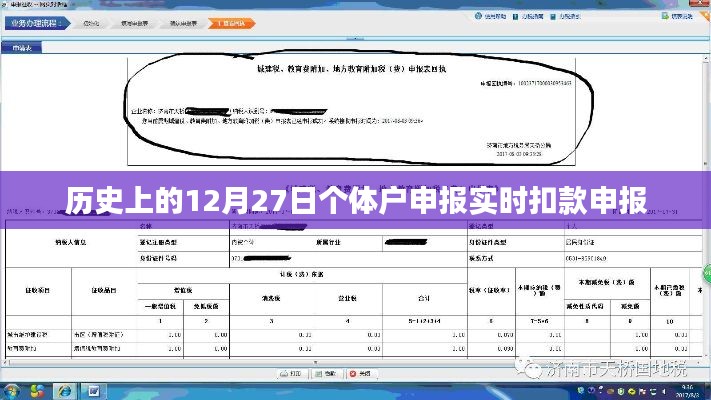Click the second top-right toolbar link icon
The width and height of the screenshot is (711, 400).
coord(516,16)
